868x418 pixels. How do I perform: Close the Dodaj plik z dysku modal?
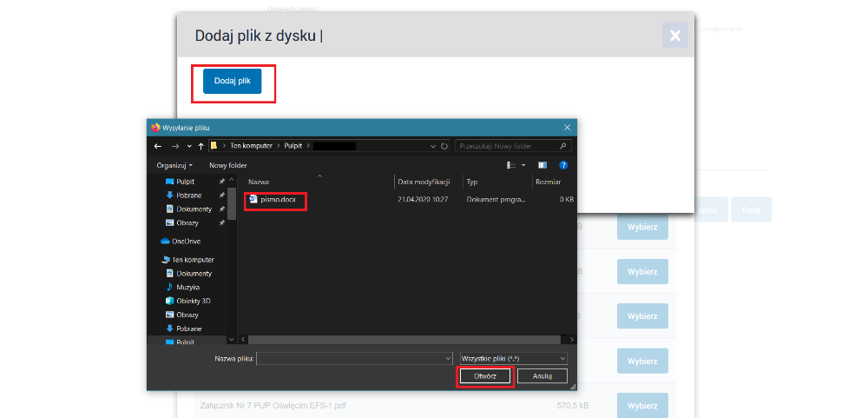[674, 35]
